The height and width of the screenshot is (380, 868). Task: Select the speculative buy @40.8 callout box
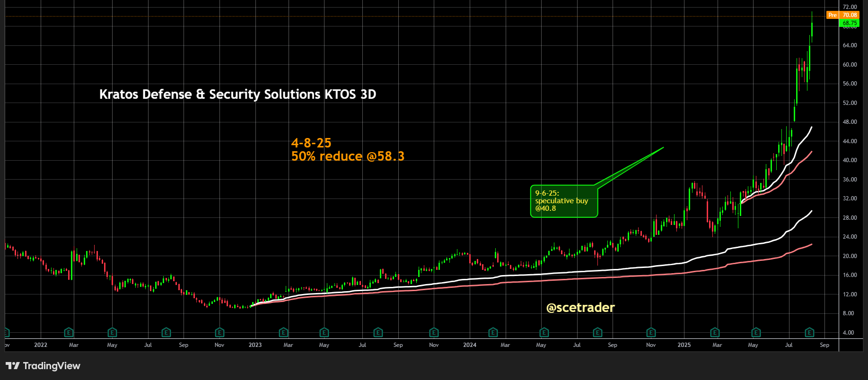[564, 201]
